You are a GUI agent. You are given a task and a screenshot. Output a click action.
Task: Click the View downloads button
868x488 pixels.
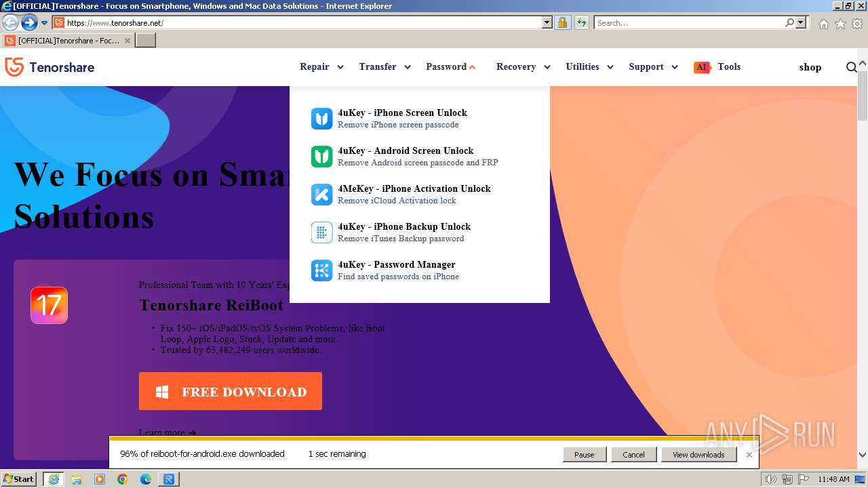pos(698,455)
